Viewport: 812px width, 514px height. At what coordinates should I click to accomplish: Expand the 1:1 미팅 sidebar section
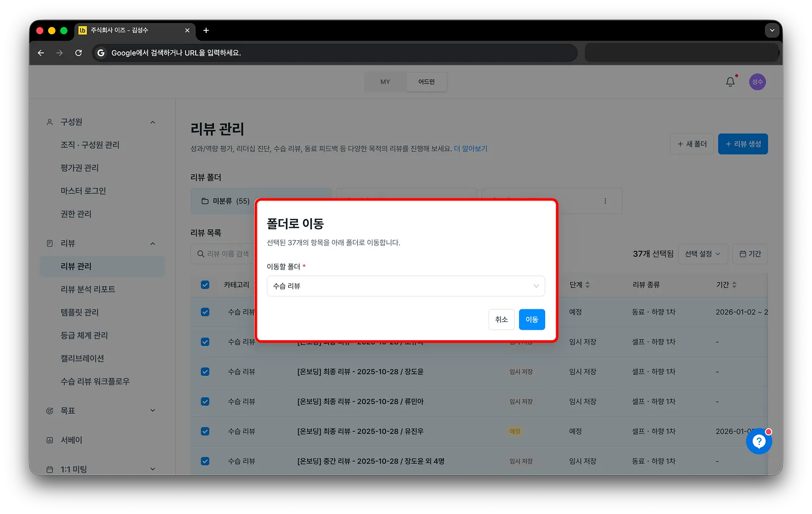[153, 470]
